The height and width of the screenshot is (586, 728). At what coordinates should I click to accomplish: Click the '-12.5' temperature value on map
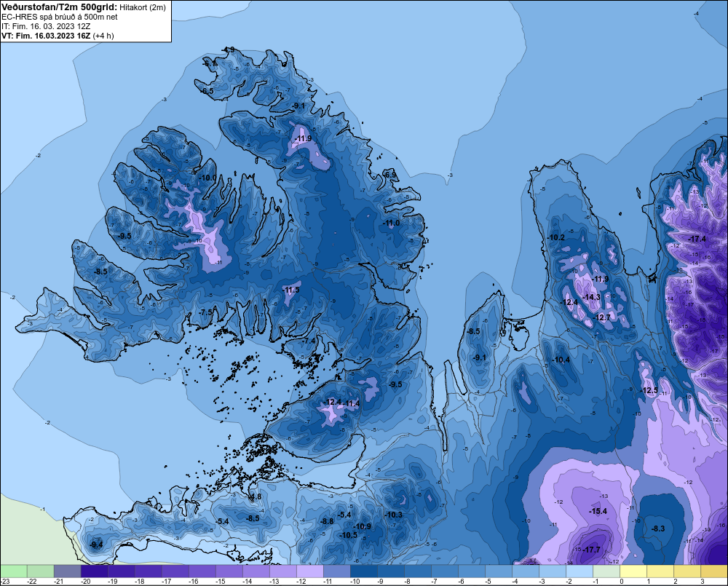649,390
